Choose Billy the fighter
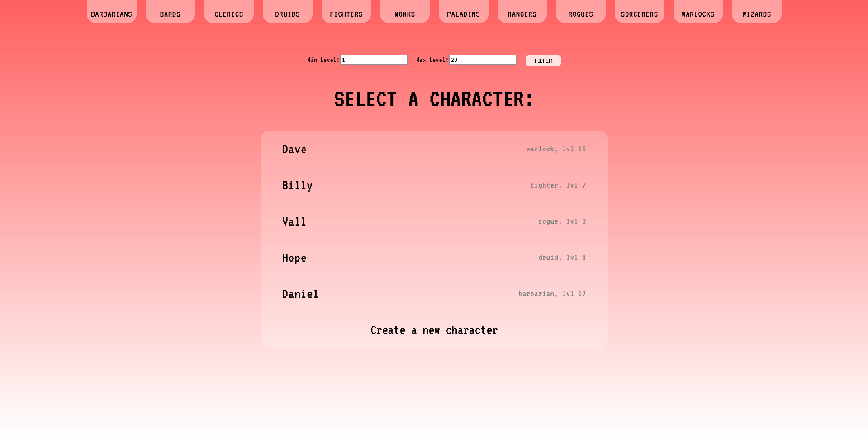The width and height of the screenshot is (868, 437). coord(434,185)
